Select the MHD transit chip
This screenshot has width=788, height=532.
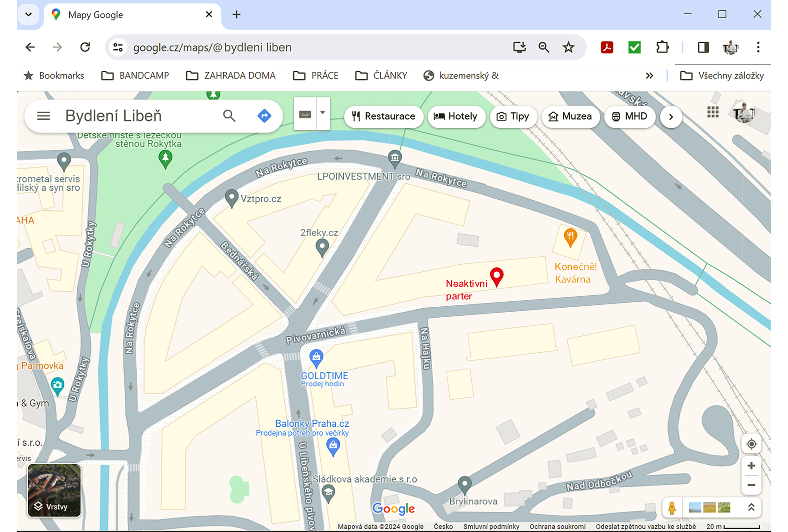(x=630, y=117)
